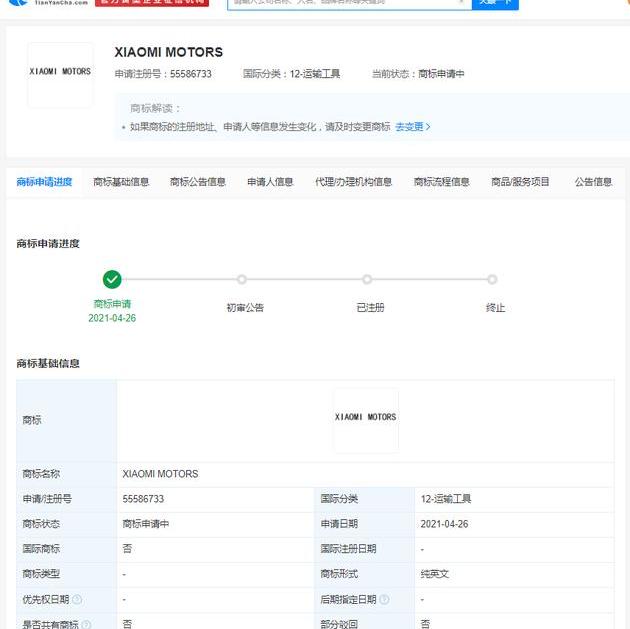Viewport: 630px width, 629px height.
Task: Switch to the 公告信息 tab
Action: coord(593,182)
